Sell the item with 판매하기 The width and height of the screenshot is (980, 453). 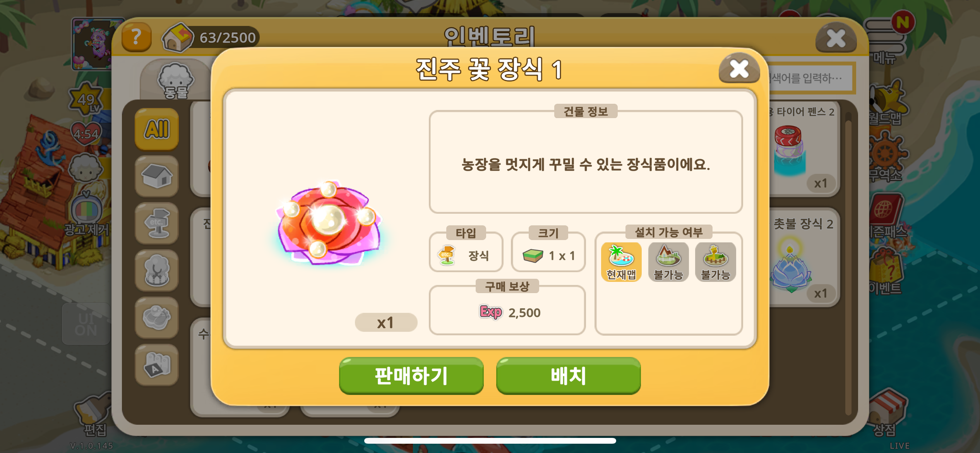click(x=411, y=376)
